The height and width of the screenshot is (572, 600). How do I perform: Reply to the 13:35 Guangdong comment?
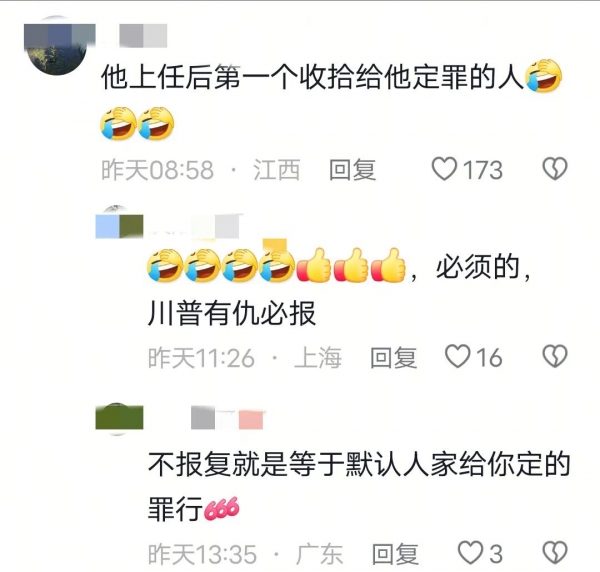pos(395,554)
